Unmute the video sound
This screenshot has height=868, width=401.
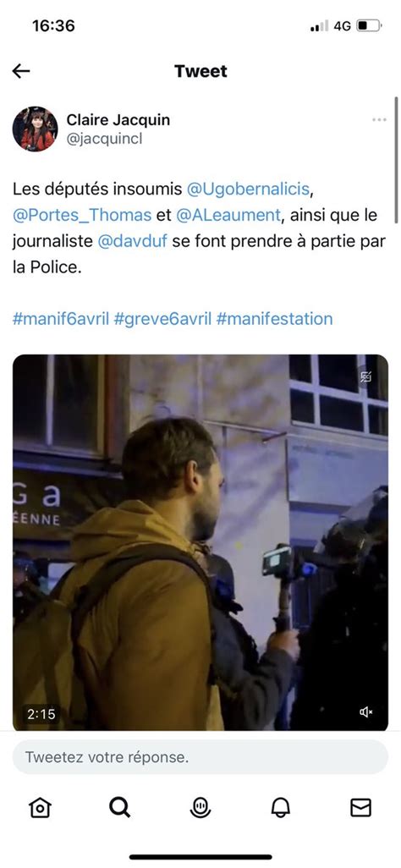click(x=366, y=712)
